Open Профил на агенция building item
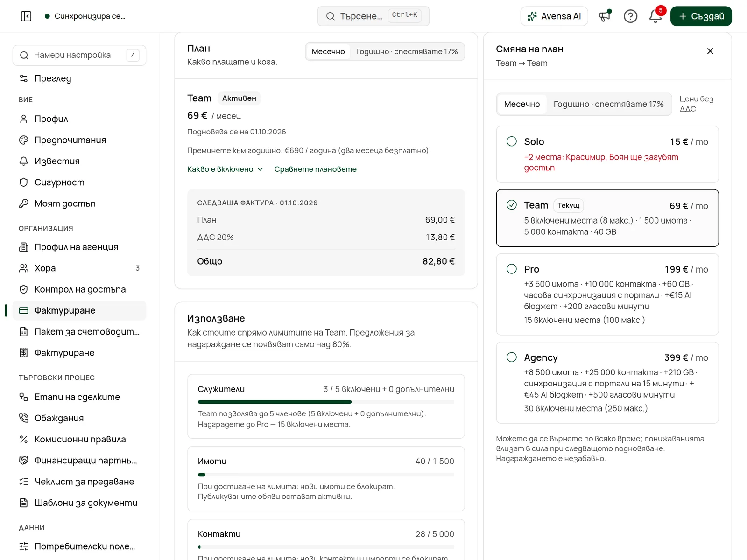The image size is (747, 560). pos(79,247)
